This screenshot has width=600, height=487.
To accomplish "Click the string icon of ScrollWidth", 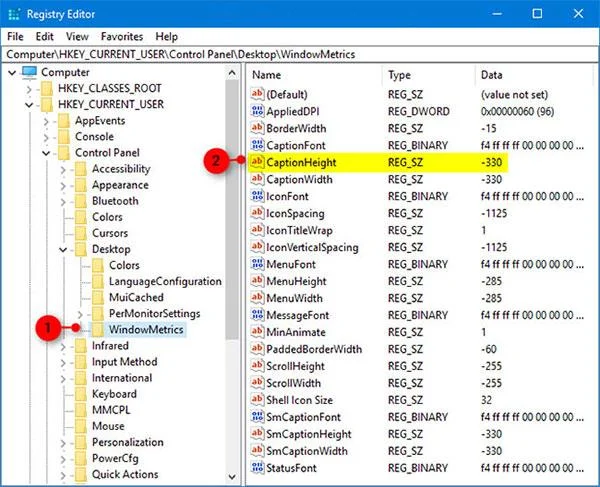I will [x=257, y=383].
